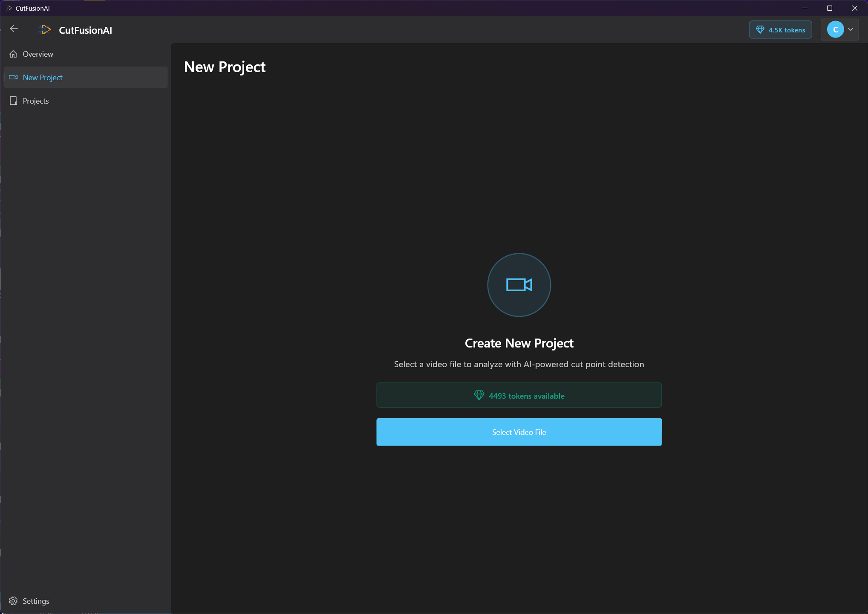The height and width of the screenshot is (614, 868).
Task: Click the 4493 tokens available banner
Action: coord(519,395)
